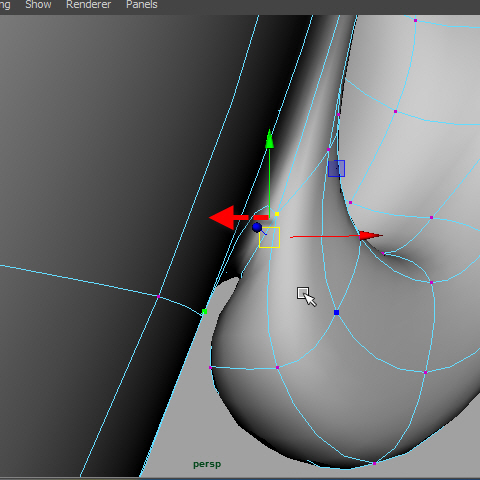Open the Panels menu
This screenshot has width=480, height=480.
[x=142, y=5]
